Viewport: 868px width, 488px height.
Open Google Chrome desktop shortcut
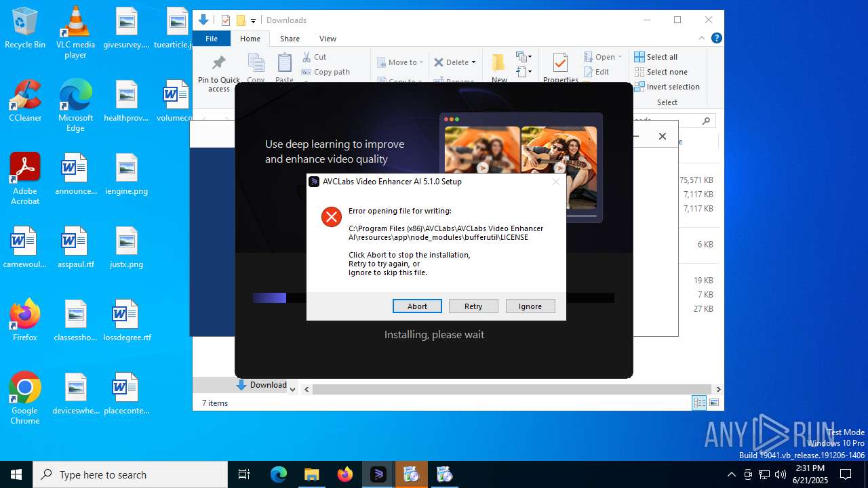25,399
